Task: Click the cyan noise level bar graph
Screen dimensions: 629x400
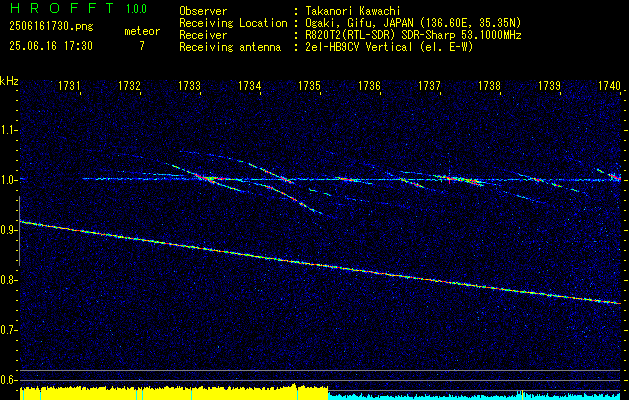Action: point(475,396)
